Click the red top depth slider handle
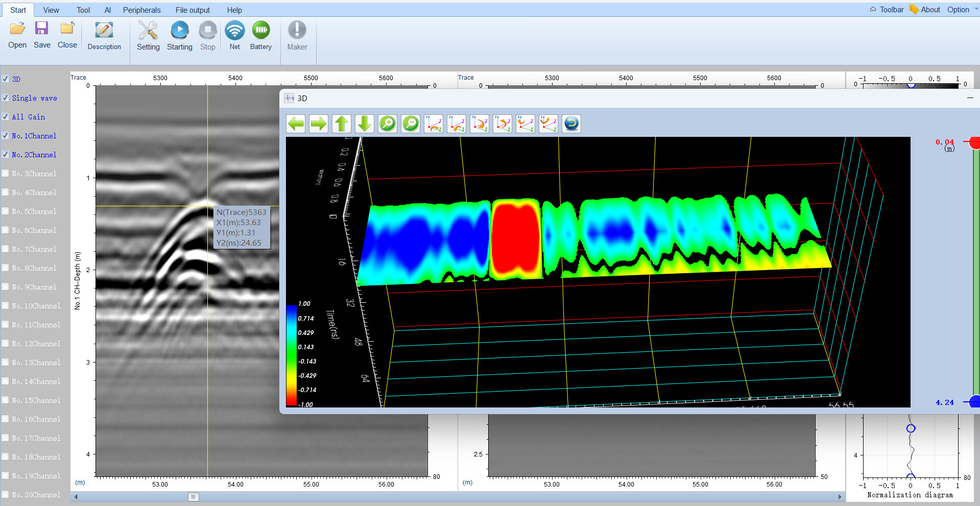The image size is (980, 506). 974,142
